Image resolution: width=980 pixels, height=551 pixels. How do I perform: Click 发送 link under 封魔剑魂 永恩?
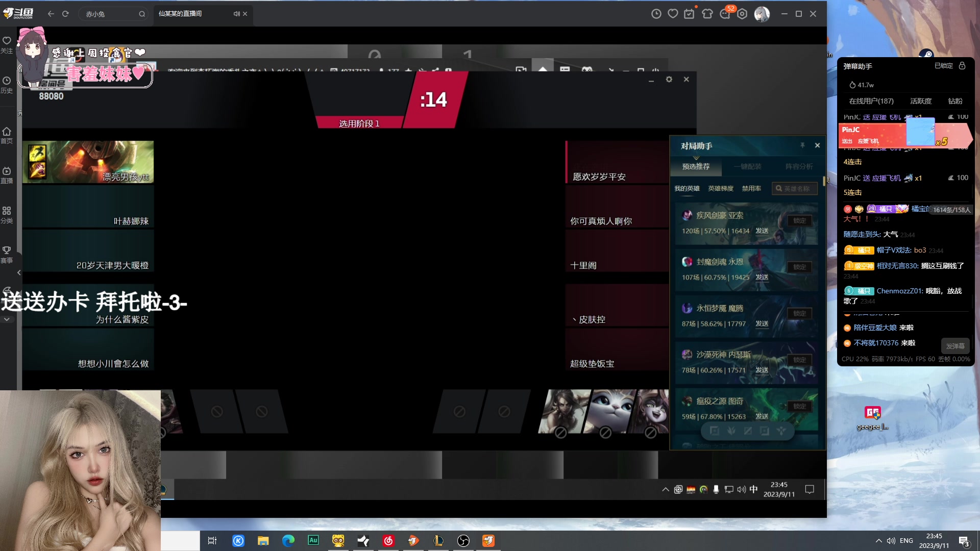(762, 277)
